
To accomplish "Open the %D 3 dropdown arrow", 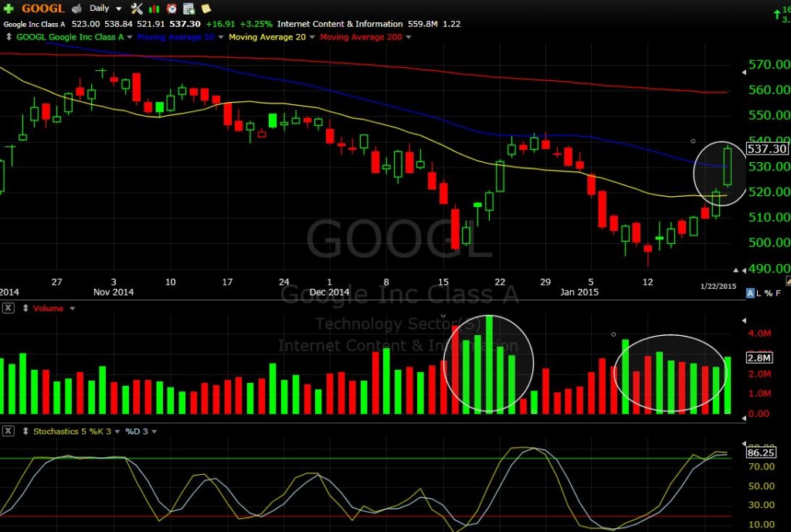I will click(x=154, y=432).
